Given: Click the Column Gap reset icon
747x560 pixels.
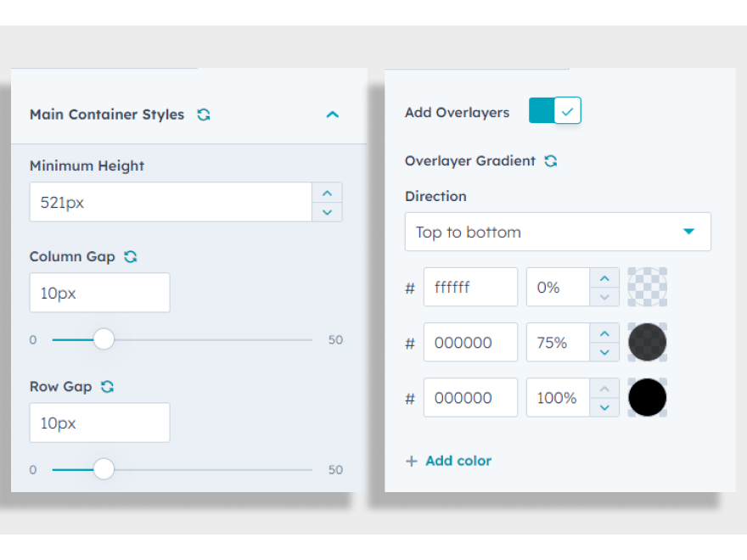Looking at the screenshot, I should pyautogui.click(x=131, y=256).
